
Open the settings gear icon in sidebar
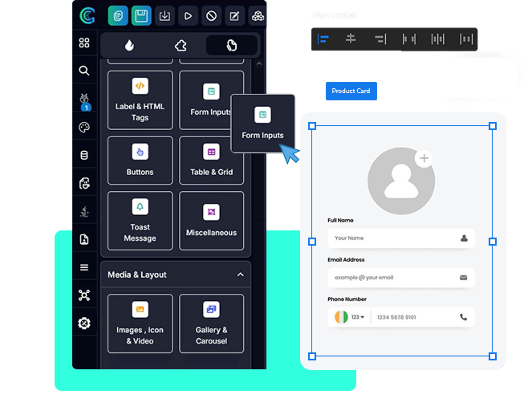coord(84,323)
